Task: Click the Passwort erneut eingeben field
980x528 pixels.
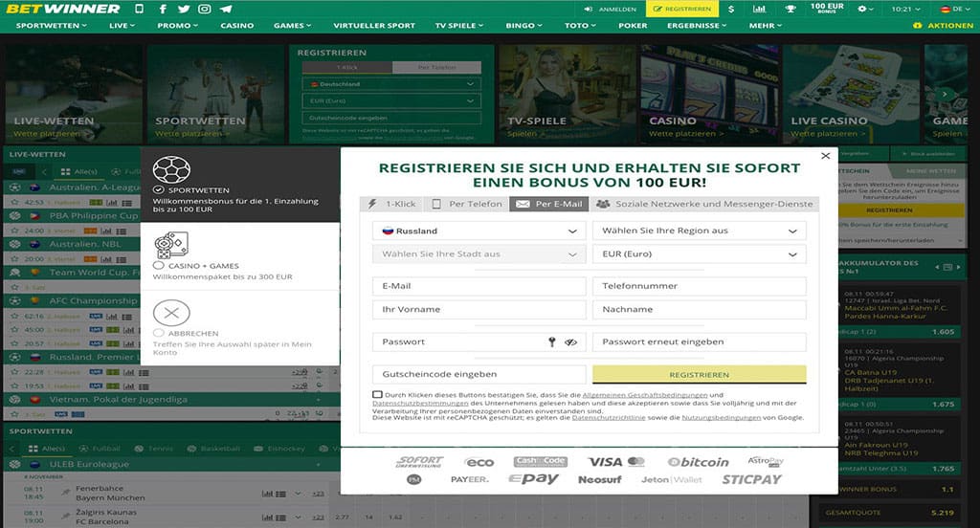Action: 699,341
